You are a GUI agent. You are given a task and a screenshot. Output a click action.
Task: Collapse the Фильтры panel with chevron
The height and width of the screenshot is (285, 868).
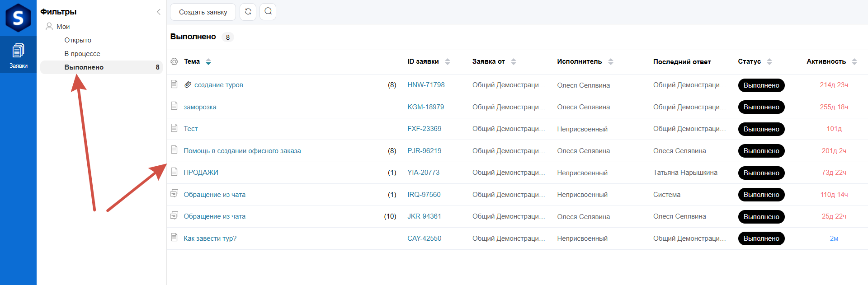tap(159, 12)
